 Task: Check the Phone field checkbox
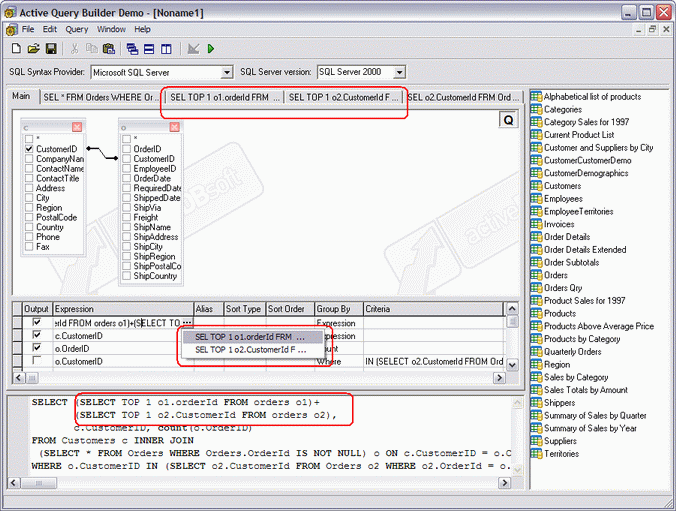coord(29,237)
